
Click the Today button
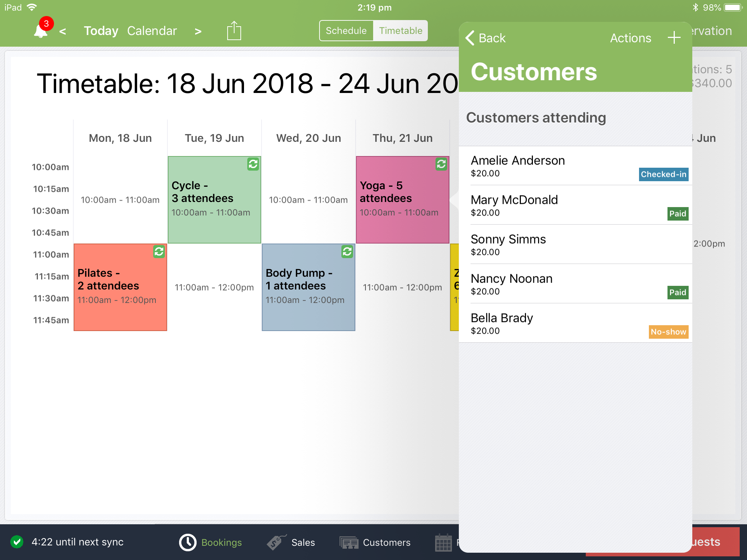coord(101,31)
